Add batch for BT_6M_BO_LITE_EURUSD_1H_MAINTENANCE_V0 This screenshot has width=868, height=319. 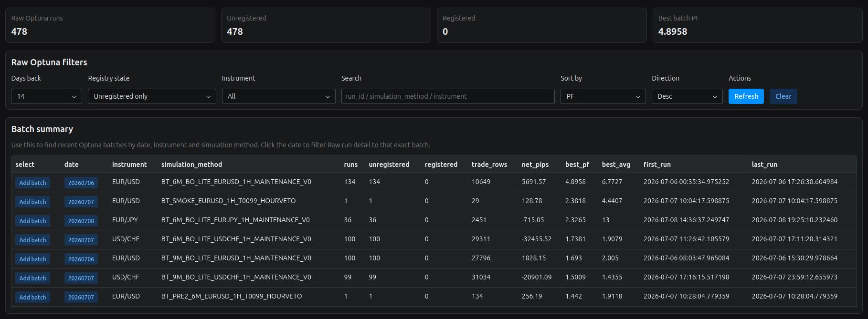(x=32, y=183)
